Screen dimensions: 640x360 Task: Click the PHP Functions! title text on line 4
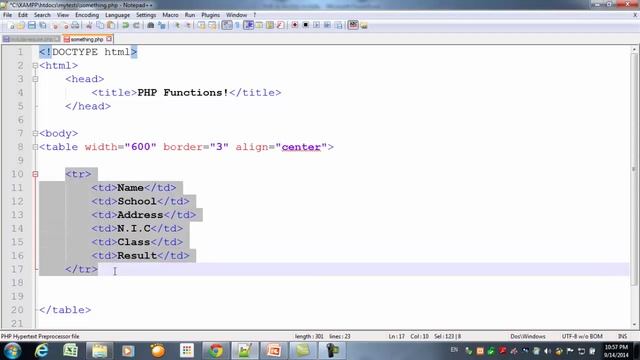point(183,93)
